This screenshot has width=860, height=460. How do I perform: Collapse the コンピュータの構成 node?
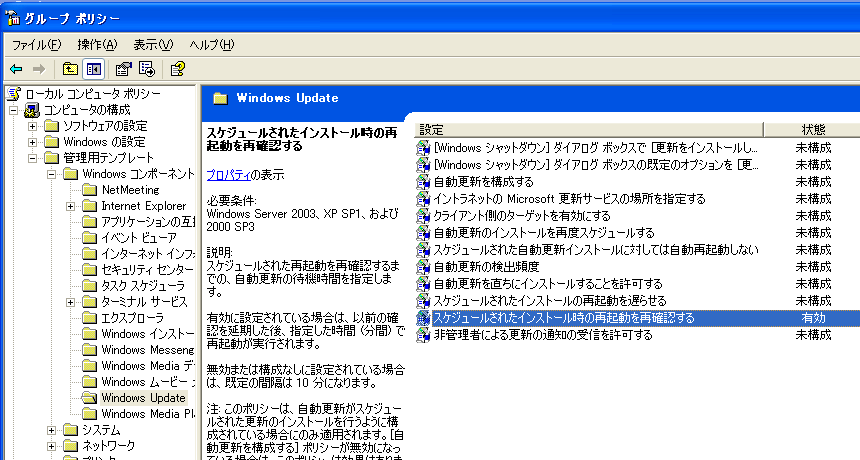click(13, 110)
